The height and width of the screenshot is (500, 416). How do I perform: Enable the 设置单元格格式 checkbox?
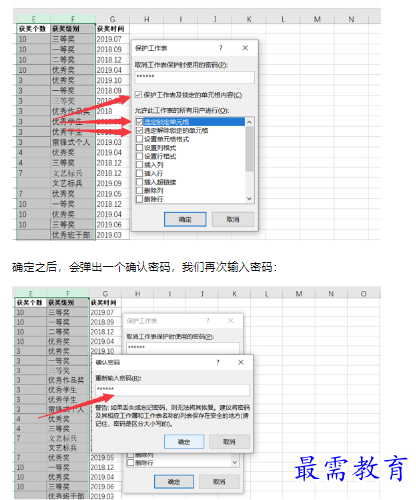coord(139,139)
